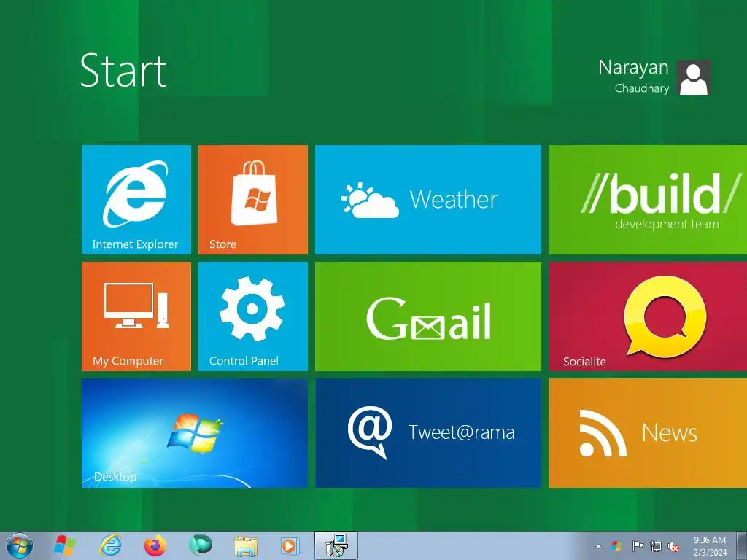Open Internet Explorer from the taskbar

[110, 545]
